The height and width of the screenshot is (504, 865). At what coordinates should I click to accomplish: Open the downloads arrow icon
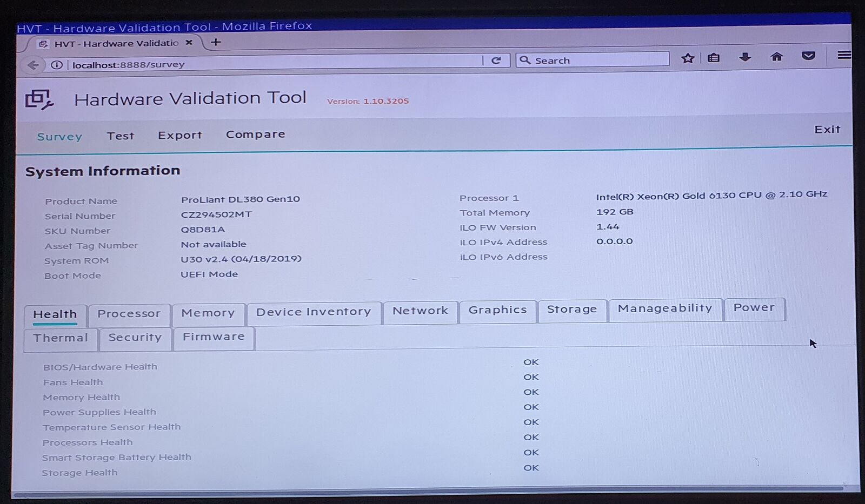(x=745, y=57)
